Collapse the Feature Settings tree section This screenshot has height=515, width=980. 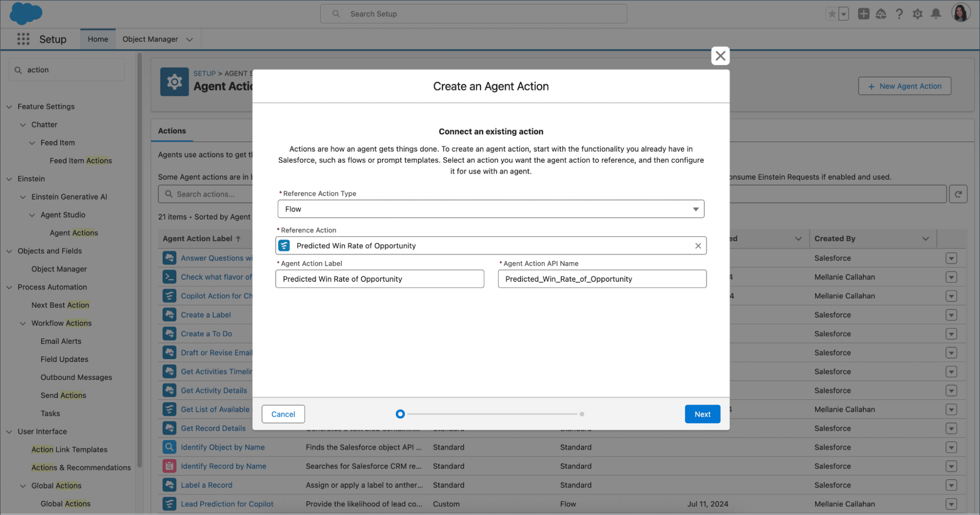click(x=9, y=106)
